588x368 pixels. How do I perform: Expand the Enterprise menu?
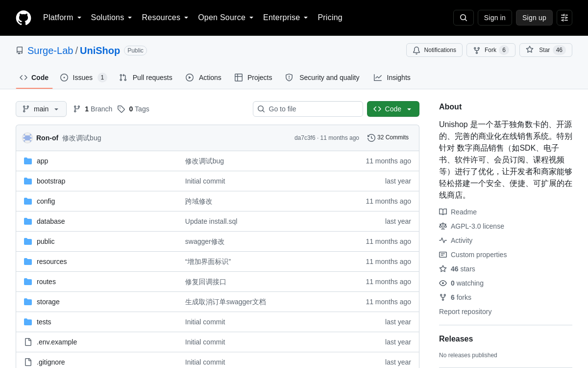[x=286, y=18]
